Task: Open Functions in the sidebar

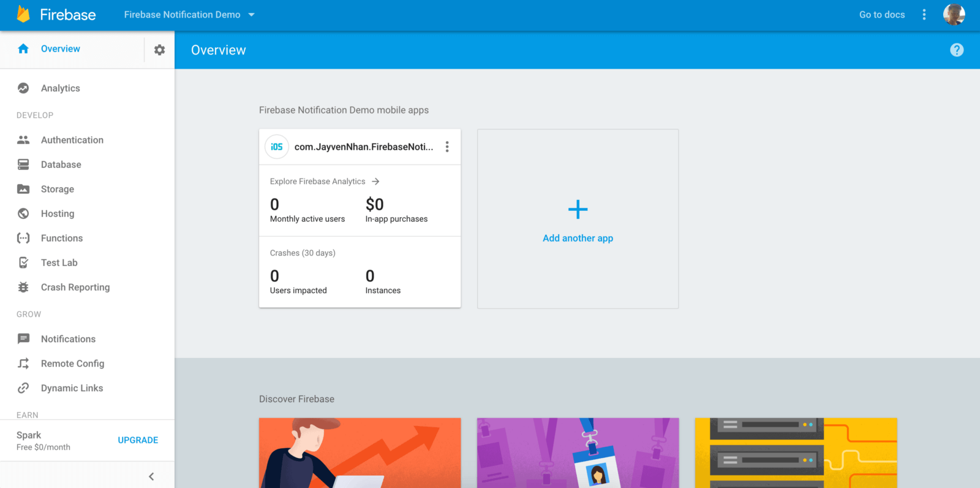Action: 62,238
